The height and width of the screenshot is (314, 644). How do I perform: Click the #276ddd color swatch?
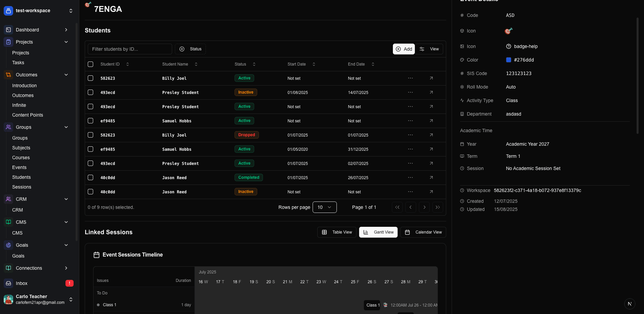point(508,60)
